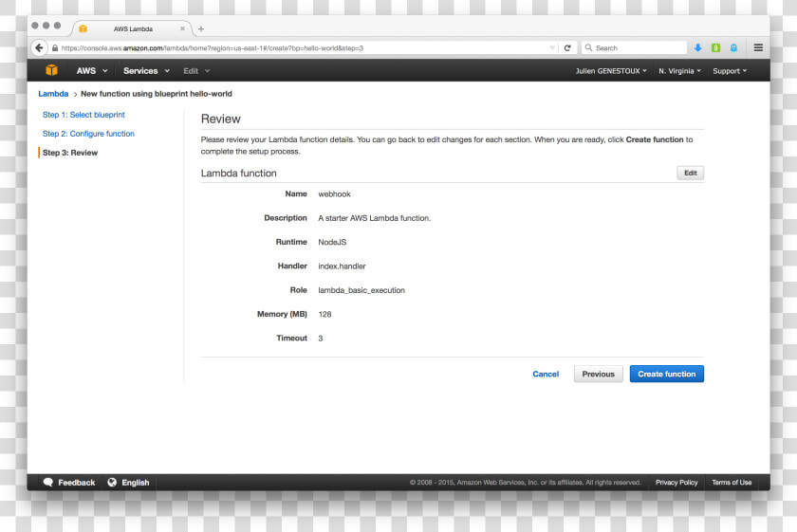Click 'A starter AWS Lambda function.' description
Image resolution: width=797 pixels, height=532 pixels.
tap(374, 218)
